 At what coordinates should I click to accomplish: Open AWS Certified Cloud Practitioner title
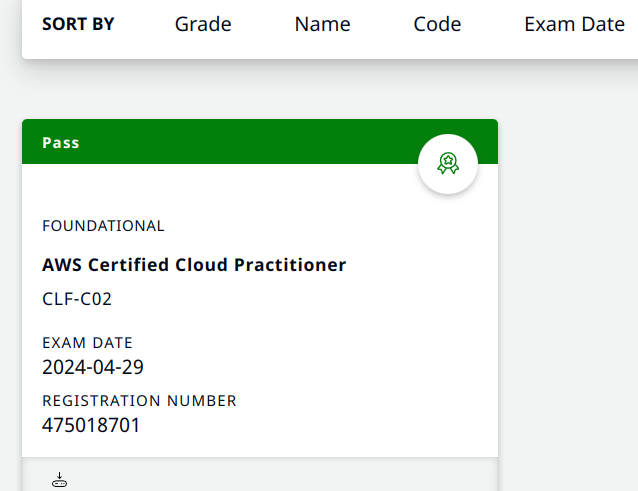194,265
